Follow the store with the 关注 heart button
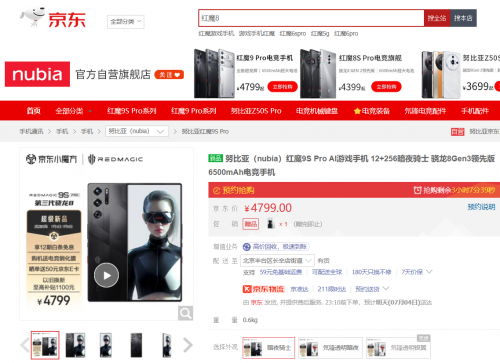 click(x=169, y=75)
